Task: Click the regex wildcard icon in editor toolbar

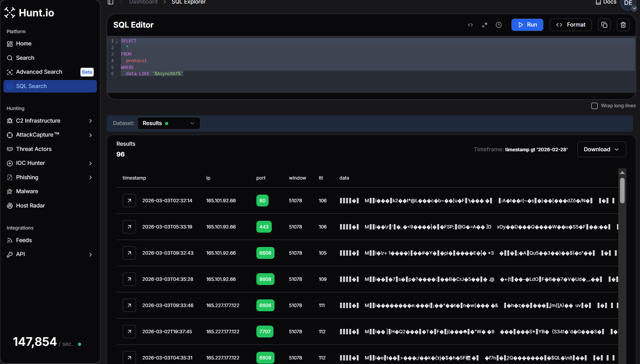Action: 484,25
